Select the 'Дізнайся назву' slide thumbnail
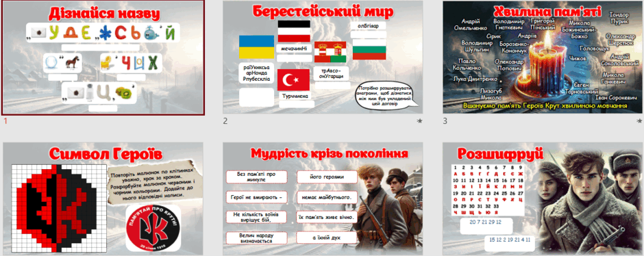Viewport: 644px width, 256px height. pyautogui.click(x=103, y=57)
